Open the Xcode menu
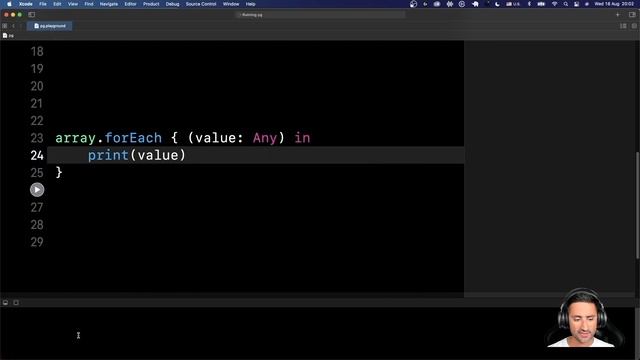640x360 pixels. tap(26, 4)
